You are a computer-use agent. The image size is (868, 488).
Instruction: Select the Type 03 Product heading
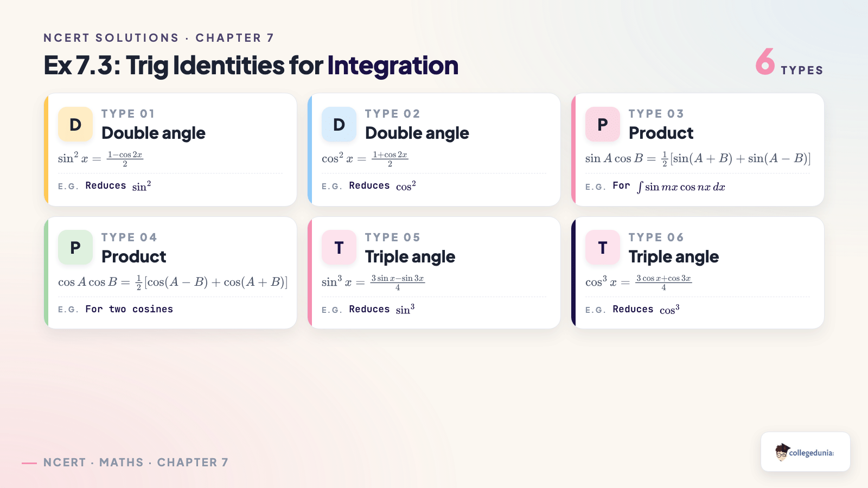(661, 133)
